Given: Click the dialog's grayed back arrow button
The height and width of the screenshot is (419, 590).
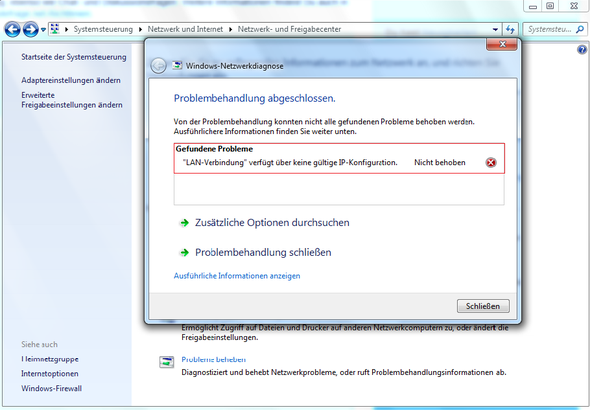Looking at the screenshot, I should tap(158, 66).
